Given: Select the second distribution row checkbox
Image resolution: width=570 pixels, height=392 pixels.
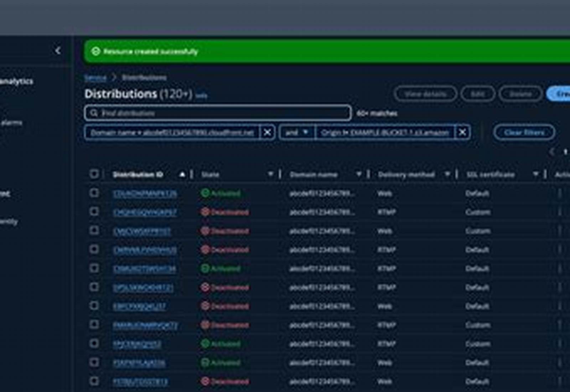Looking at the screenshot, I should coord(94,212).
